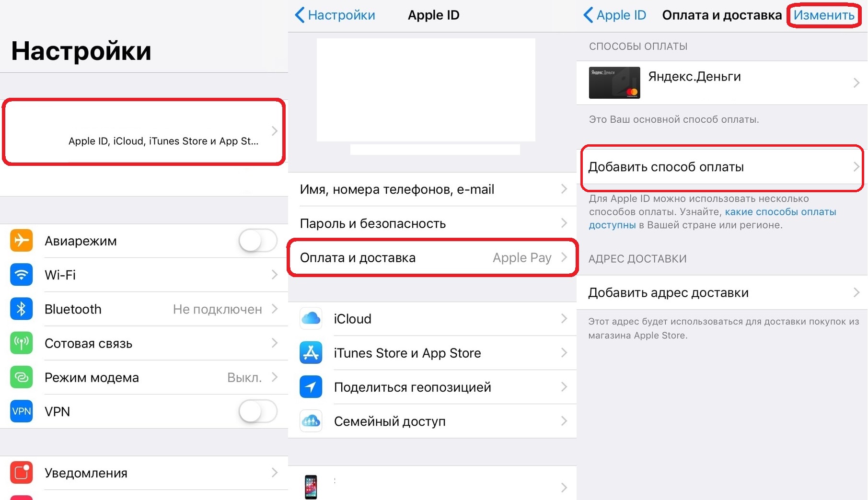Open Wi-Fi settings via its icon
Screen dimensions: 868x500
pos(21,275)
